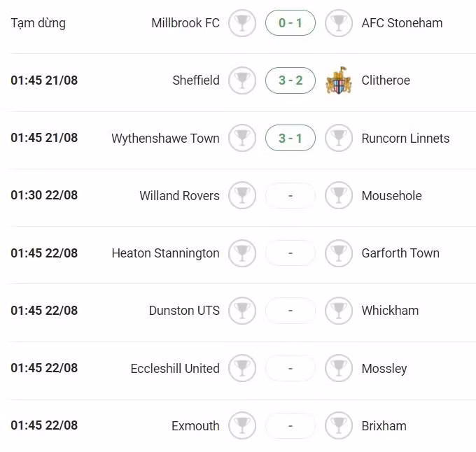
Task: Click Brixham trophy placeholder icon
Action: [339, 425]
